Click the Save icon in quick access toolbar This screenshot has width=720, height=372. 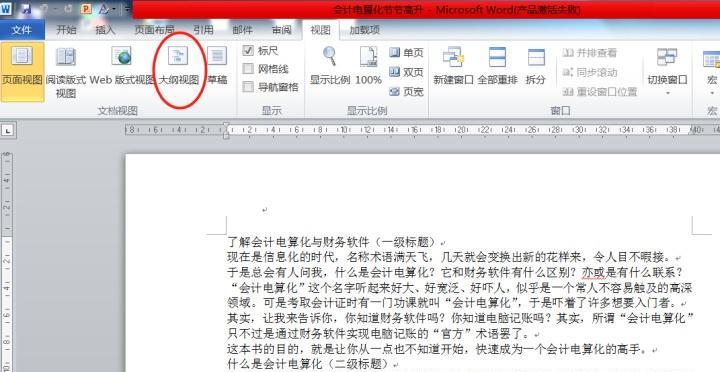pyautogui.click(x=26, y=9)
